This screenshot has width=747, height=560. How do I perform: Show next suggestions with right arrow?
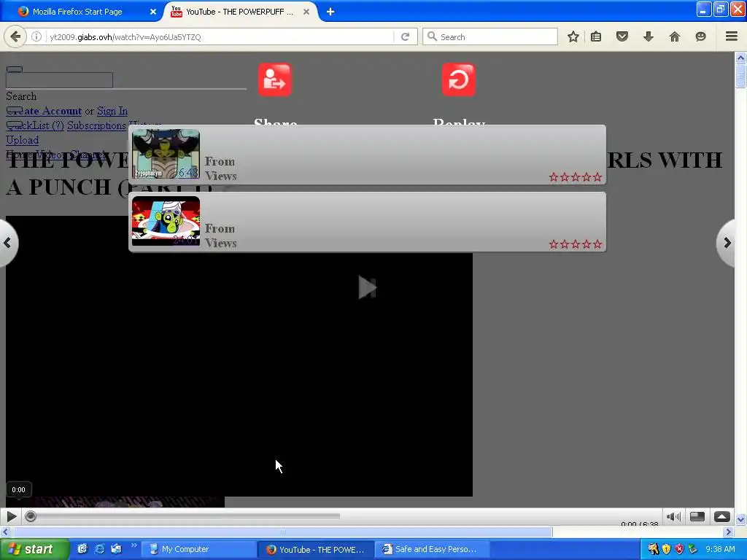point(726,243)
